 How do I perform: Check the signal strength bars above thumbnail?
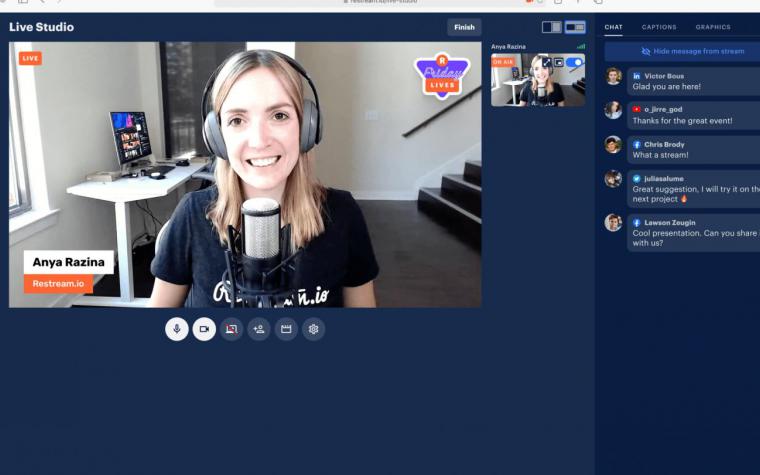[581, 47]
